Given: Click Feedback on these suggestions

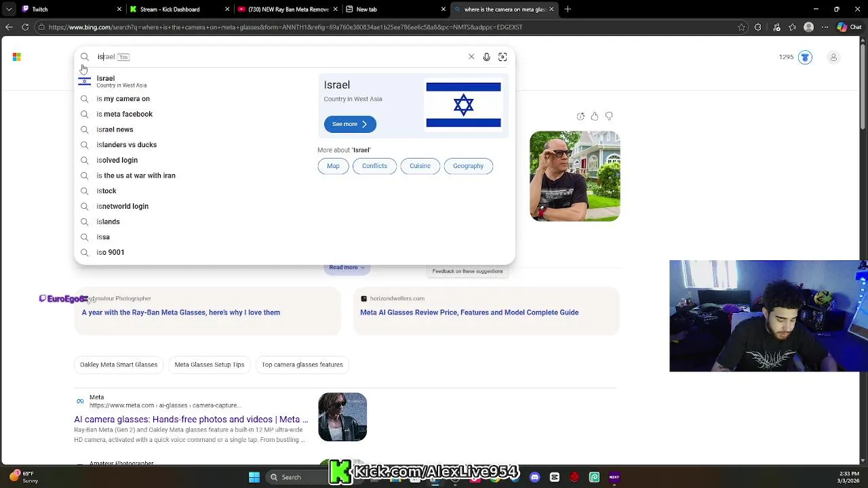Looking at the screenshot, I should coord(467,271).
